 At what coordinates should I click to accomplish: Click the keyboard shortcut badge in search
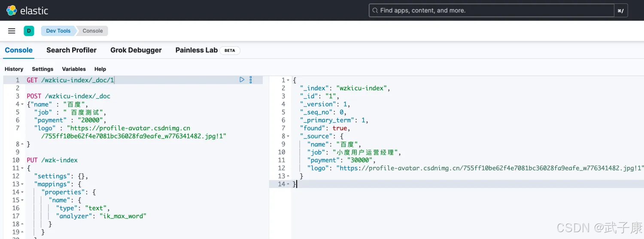(x=620, y=11)
